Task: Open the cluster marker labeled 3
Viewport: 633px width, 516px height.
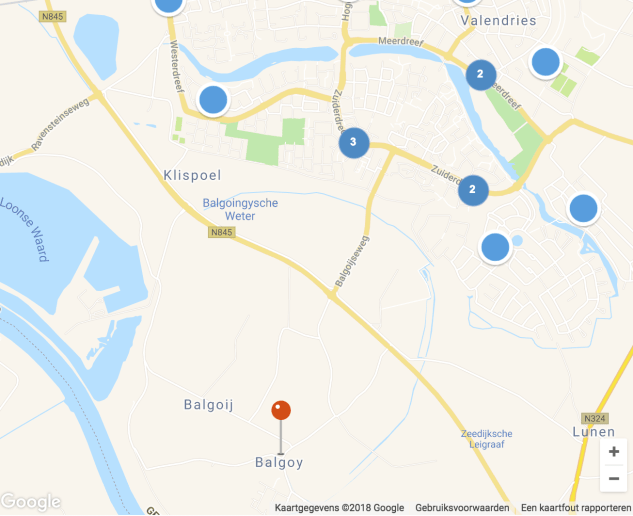Action: coord(354,142)
